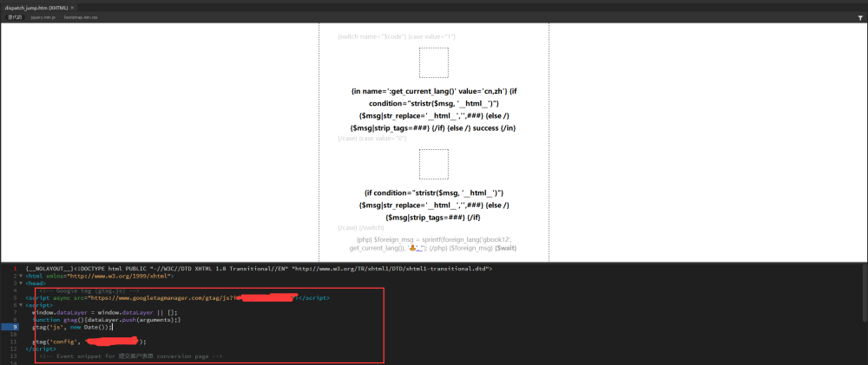Collapse the script block on line 6
The width and height of the screenshot is (868, 365).
pos(21,305)
